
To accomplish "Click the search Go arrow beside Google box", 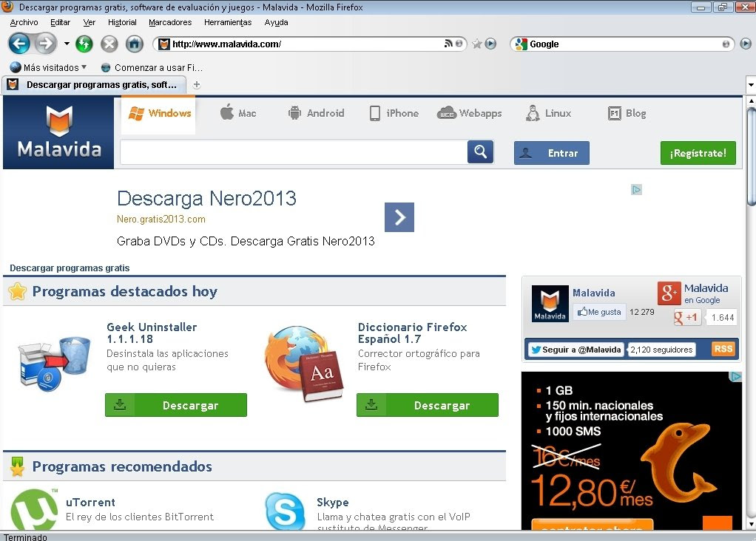I will [746, 44].
